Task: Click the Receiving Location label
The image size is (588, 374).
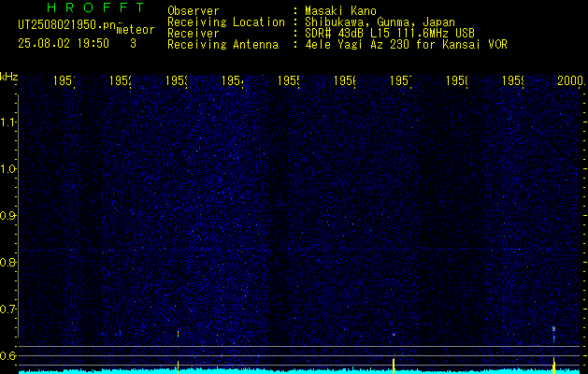Action: [x=226, y=22]
